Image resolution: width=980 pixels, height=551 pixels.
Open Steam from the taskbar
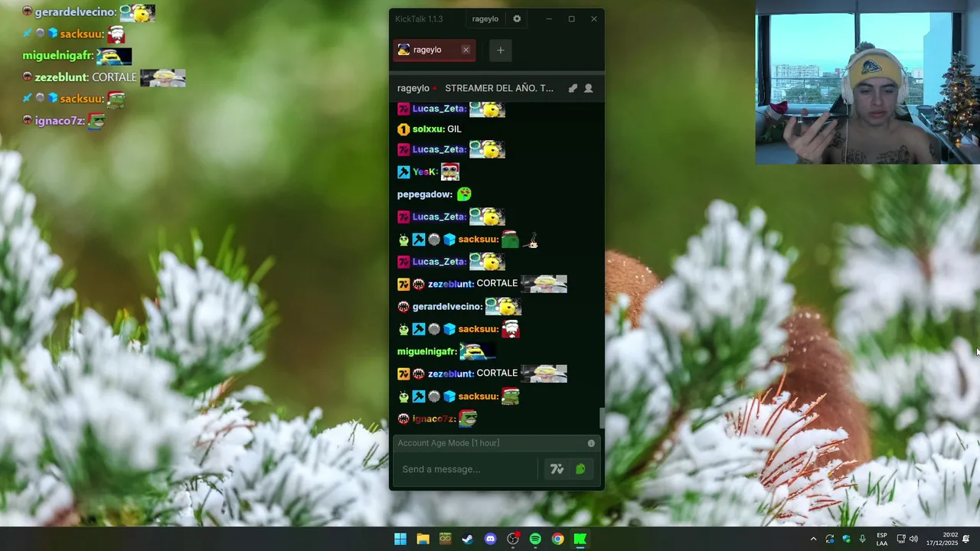pos(468,539)
